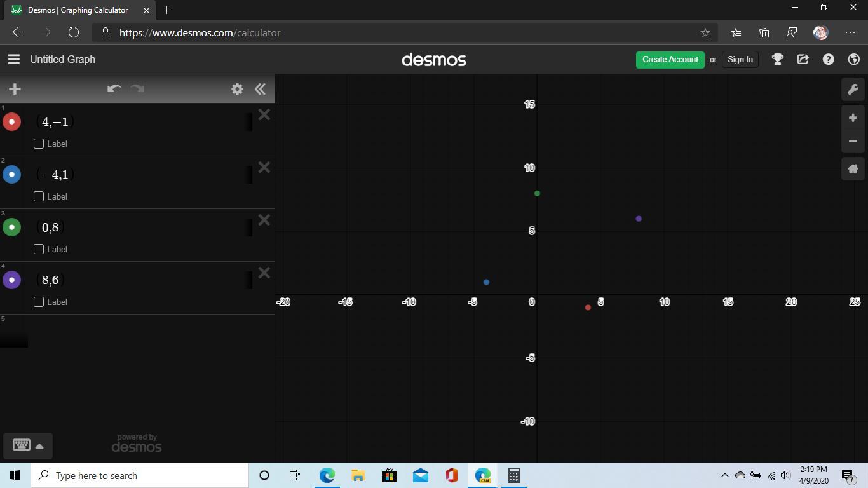
Task: Add a new expression item
Action: tap(15, 89)
